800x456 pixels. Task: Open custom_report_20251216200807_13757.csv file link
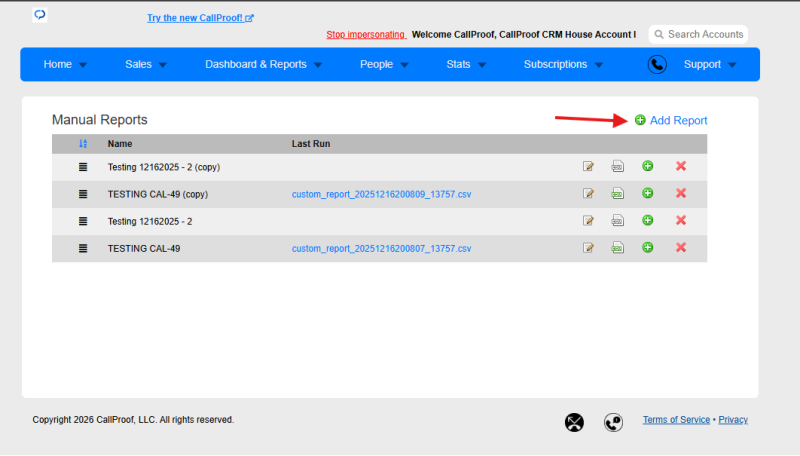coord(381,248)
